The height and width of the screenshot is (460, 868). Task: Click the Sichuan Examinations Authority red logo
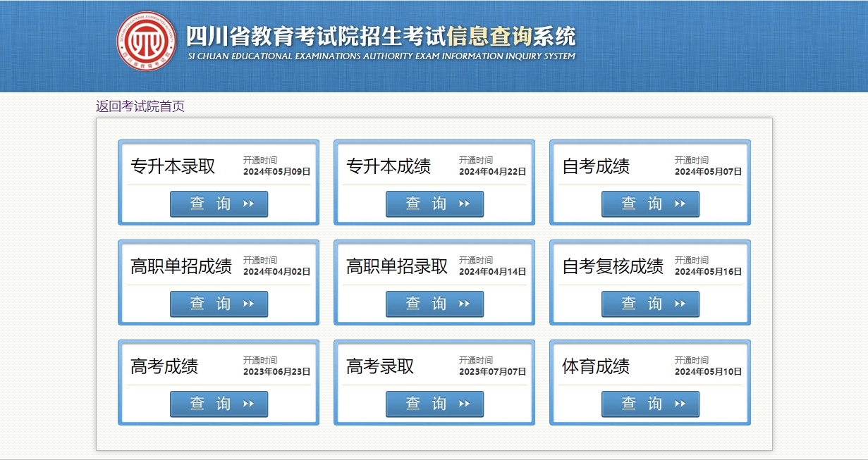coord(147,41)
